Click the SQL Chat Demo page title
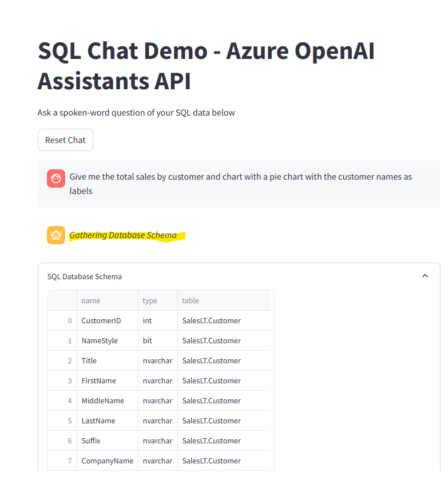448x480 pixels. pyautogui.click(x=206, y=66)
